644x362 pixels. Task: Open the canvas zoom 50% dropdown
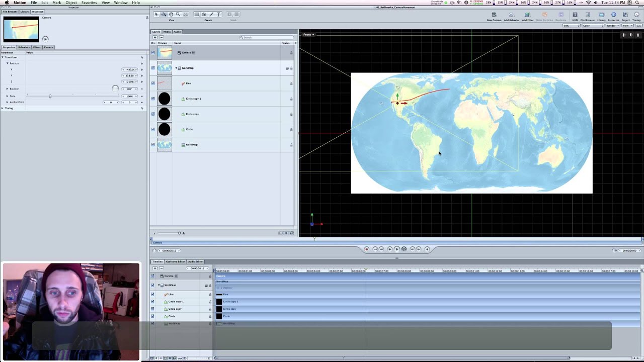click(x=572, y=26)
